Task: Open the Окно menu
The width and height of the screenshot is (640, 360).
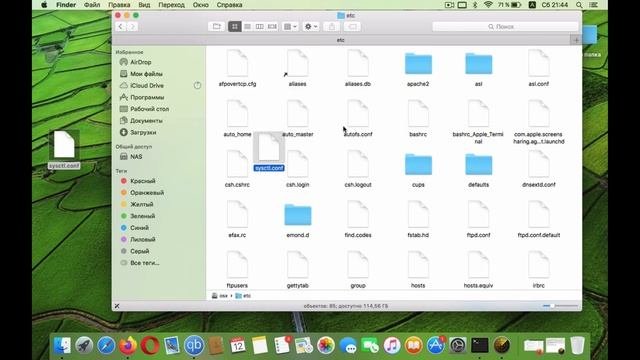Action: (x=200, y=5)
